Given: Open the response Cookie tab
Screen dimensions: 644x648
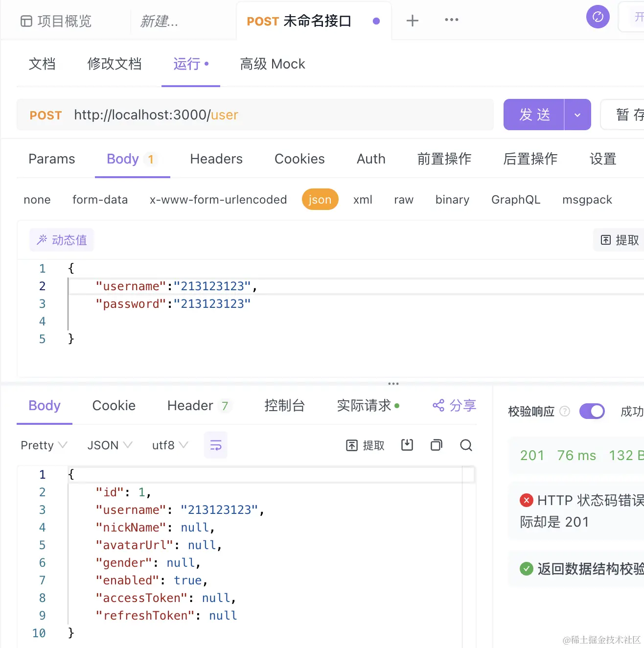Looking at the screenshot, I should point(114,406).
